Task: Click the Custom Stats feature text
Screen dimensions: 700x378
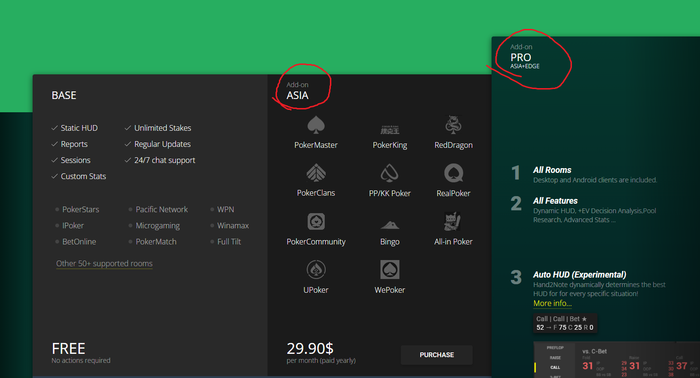Action: click(83, 176)
